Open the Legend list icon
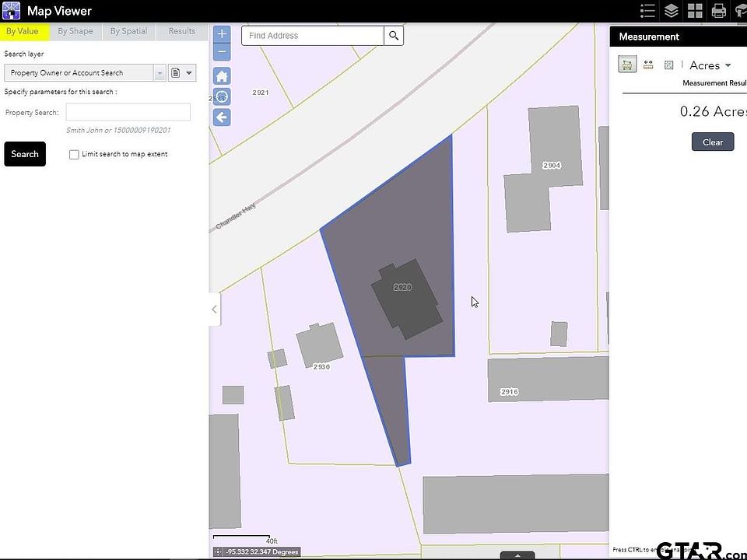The width and height of the screenshot is (747, 560). click(x=647, y=11)
